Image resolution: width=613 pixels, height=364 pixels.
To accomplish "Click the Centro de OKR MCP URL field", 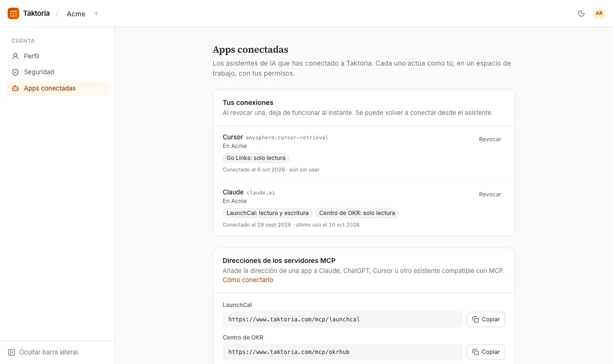I will point(343,352).
